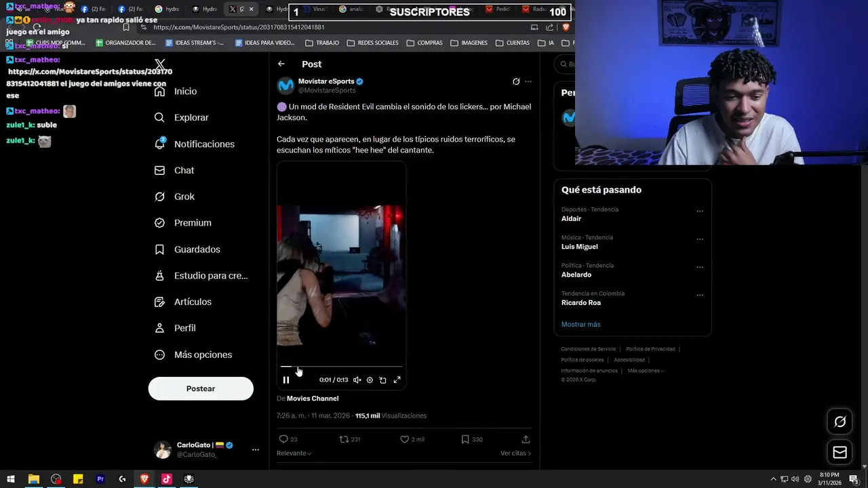Open more options for Ricardo Roa trend
The image size is (868, 488).
pos(700,296)
